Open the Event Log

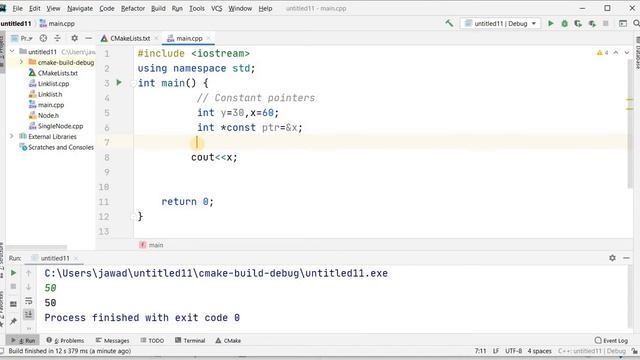click(611, 340)
